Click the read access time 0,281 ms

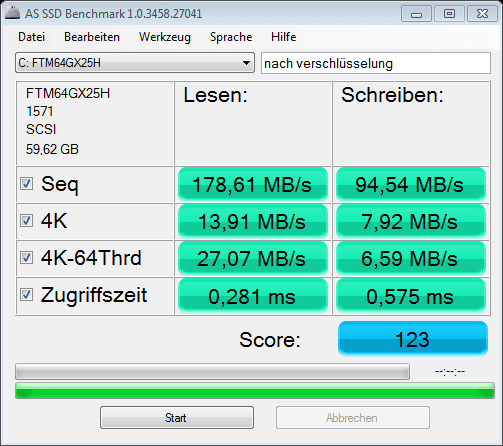(253, 296)
